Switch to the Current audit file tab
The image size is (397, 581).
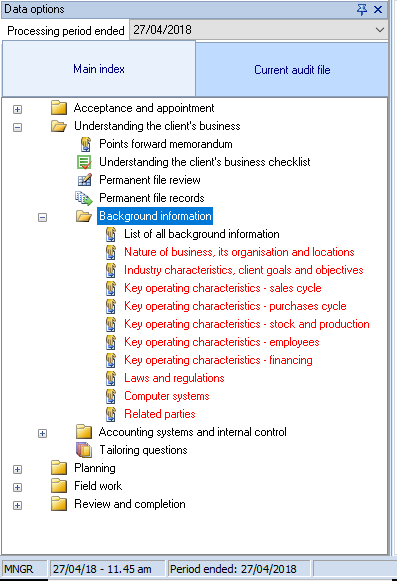tap(292, 70)
